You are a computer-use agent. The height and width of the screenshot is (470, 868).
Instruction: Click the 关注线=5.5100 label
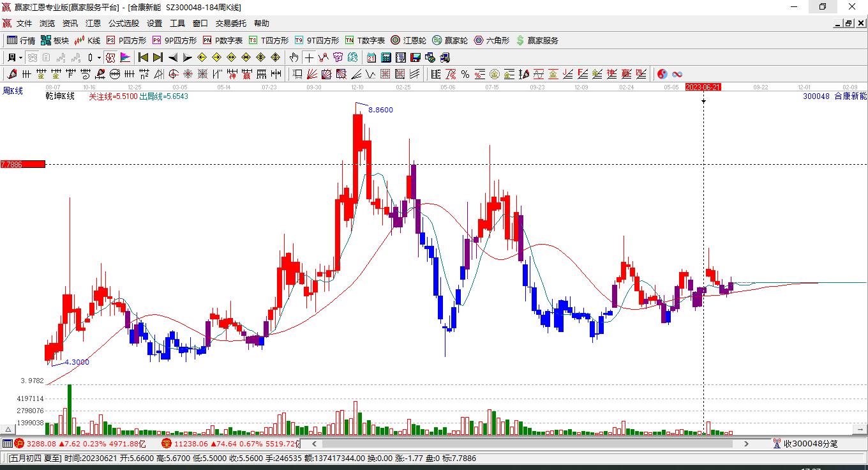point(113,96)
